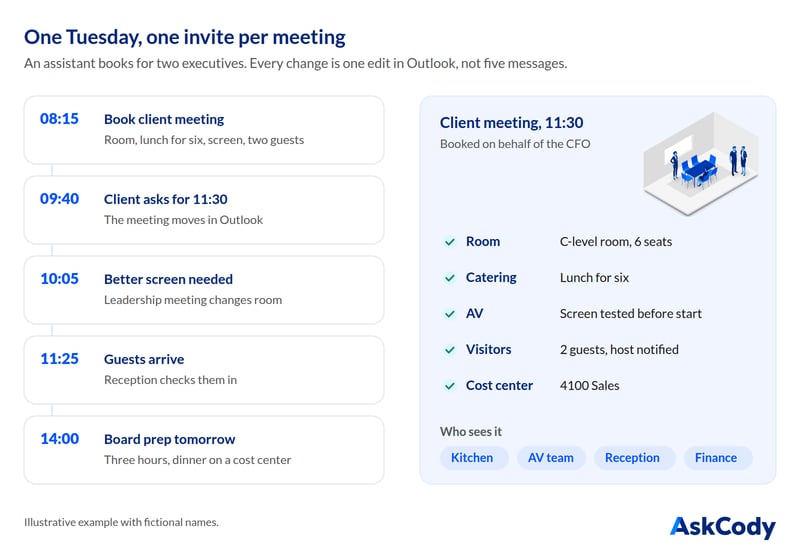Click the 09:40 time label
This screenshot has height=560, width=800.
click(60, 199)
